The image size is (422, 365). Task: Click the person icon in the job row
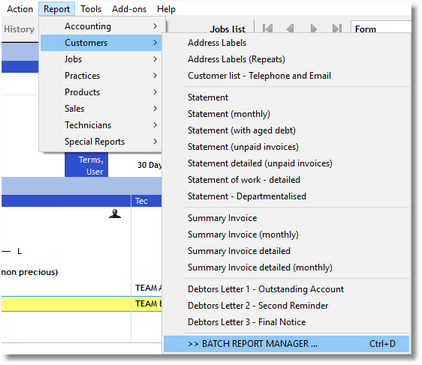pos(115,213)
